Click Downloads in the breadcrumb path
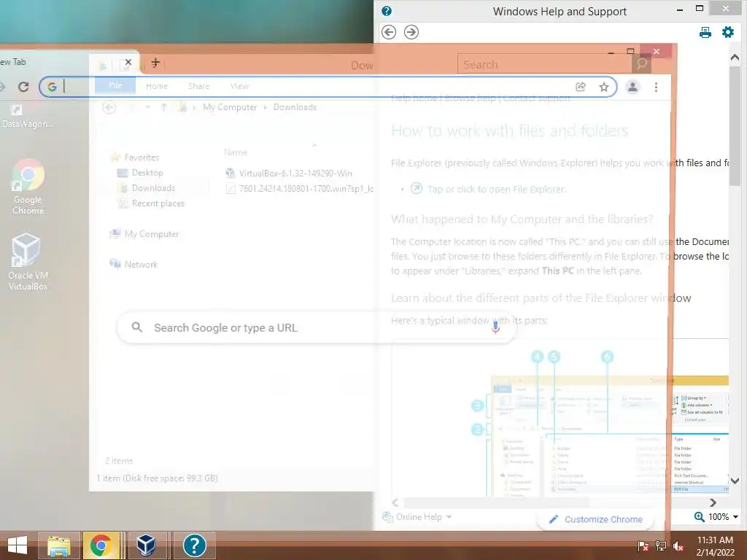 click(295, 107)
